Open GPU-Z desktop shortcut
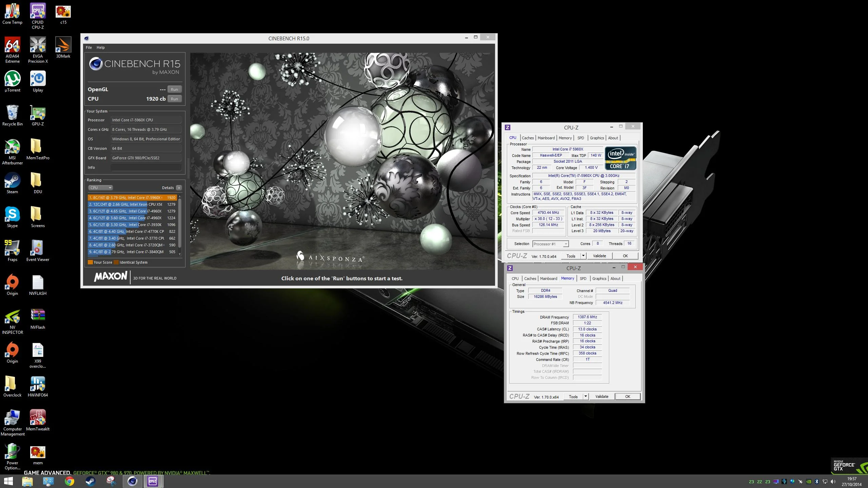The height and width of the screenshot is (488, 868). click(x=38, y=115)
